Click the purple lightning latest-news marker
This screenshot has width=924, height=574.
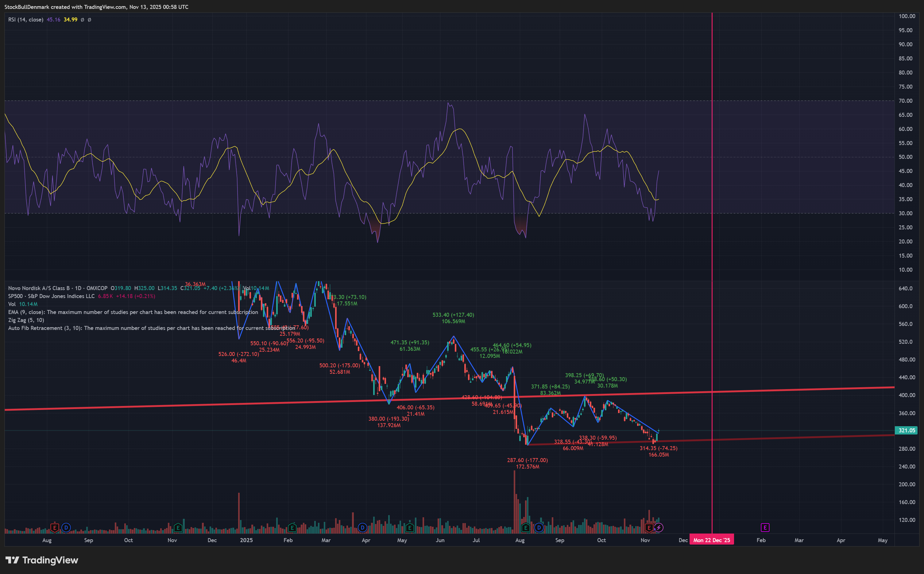pyautogui.click(x=659, y=527)
